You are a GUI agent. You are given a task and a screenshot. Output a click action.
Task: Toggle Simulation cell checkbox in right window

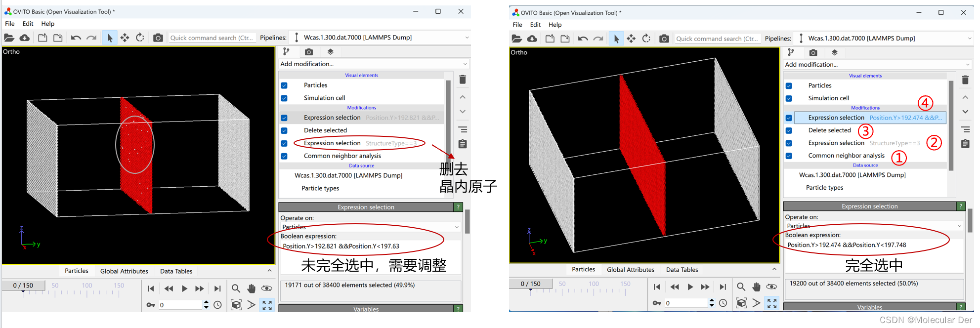tap(789, 99)
